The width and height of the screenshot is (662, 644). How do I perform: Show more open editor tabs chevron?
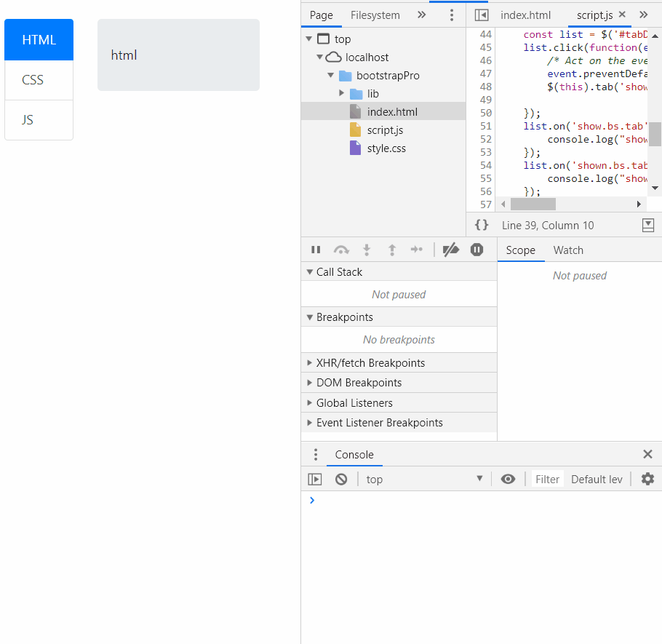pyautogui.click(x=643, y=15)
